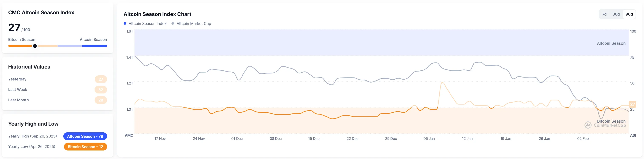
Task: Click the Altcoin Season - 78 badge
Action: (x=85, y=136)
